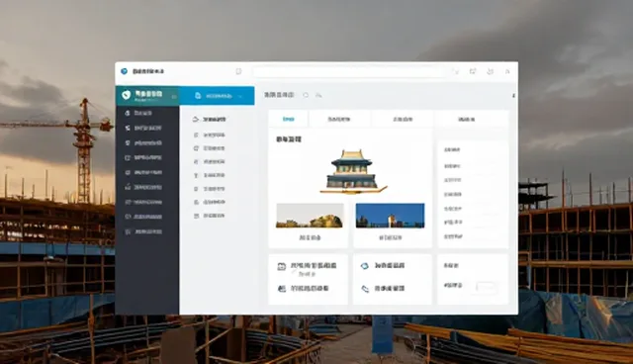Screen dimensions: 633x364
Task: Click the teal cloud icon in the lower card
Action: [365, 265]
